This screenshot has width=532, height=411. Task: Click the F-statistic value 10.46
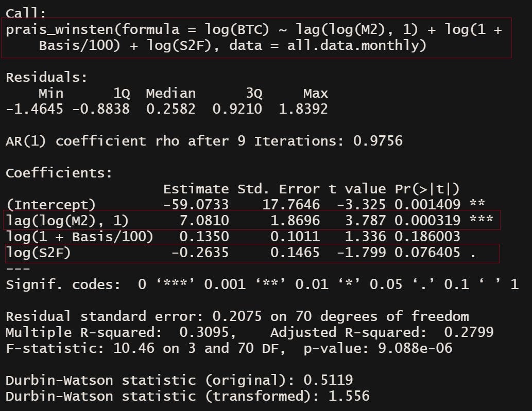tap(134, 348)
